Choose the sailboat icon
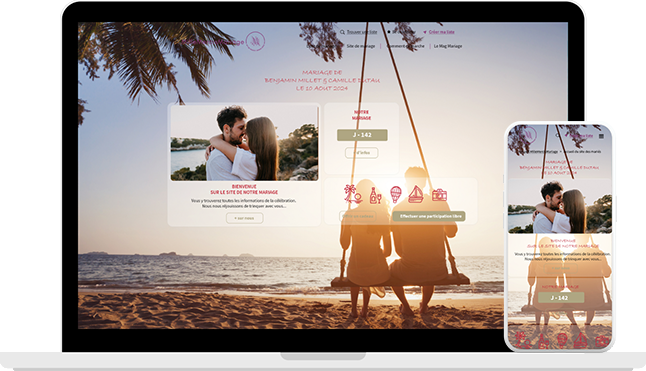Image resolution: width=646 pixels, height=371 pixels. (x=416, y=194)
